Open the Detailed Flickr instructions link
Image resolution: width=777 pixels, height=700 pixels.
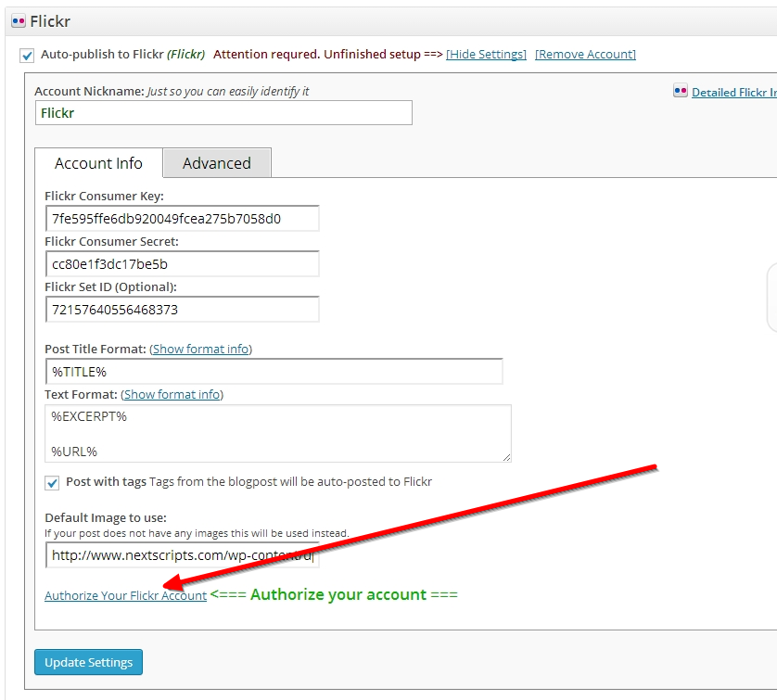734,92
